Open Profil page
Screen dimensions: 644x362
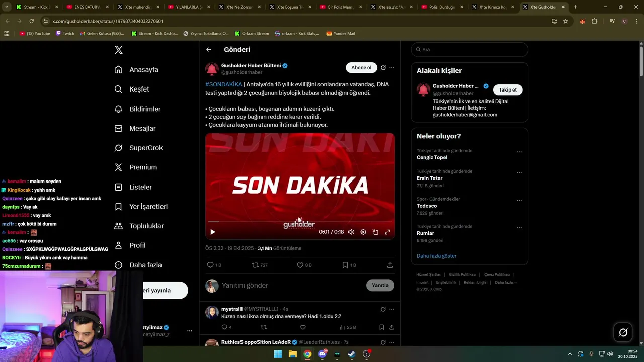tap(130, 245)
